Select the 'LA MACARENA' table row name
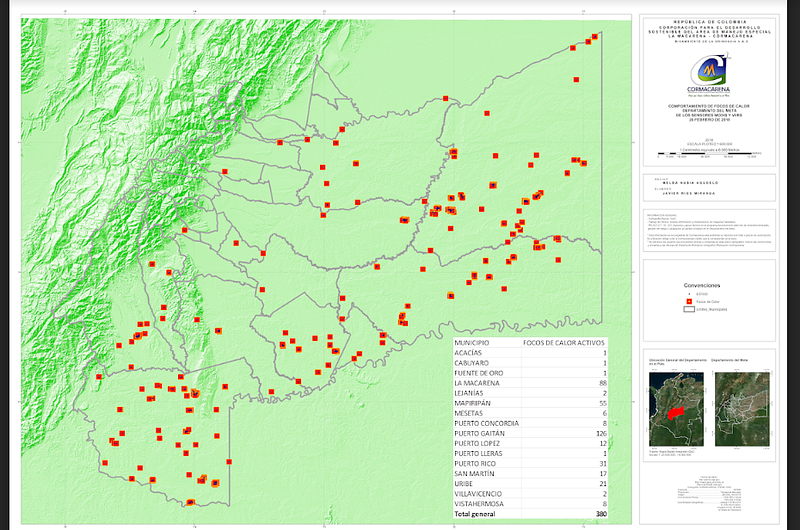Viewport: 800px width, 530px height. pos(477,383)
